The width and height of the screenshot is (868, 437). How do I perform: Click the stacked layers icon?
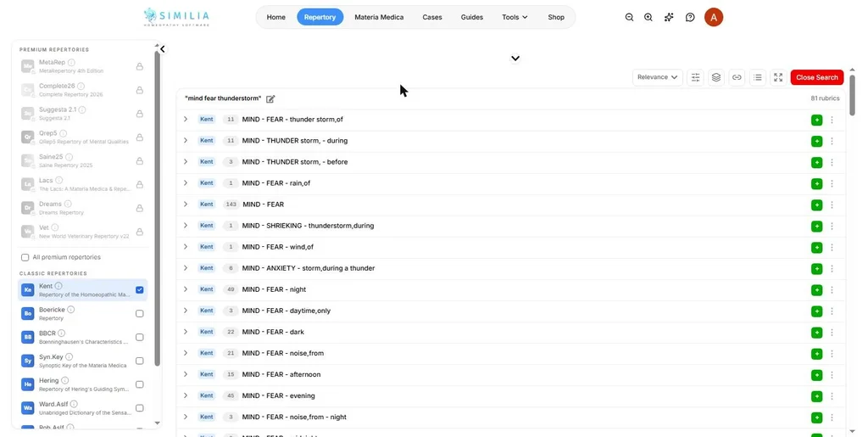715,77
